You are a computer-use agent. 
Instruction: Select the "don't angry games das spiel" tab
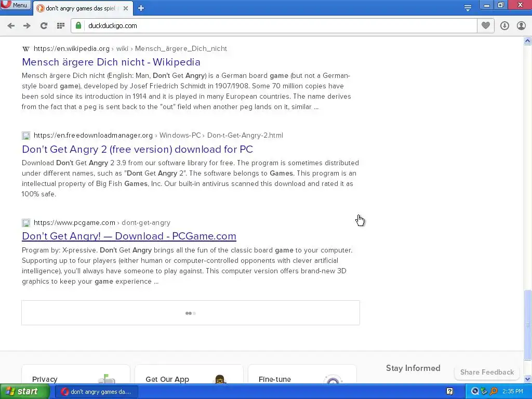coord(81,8)
